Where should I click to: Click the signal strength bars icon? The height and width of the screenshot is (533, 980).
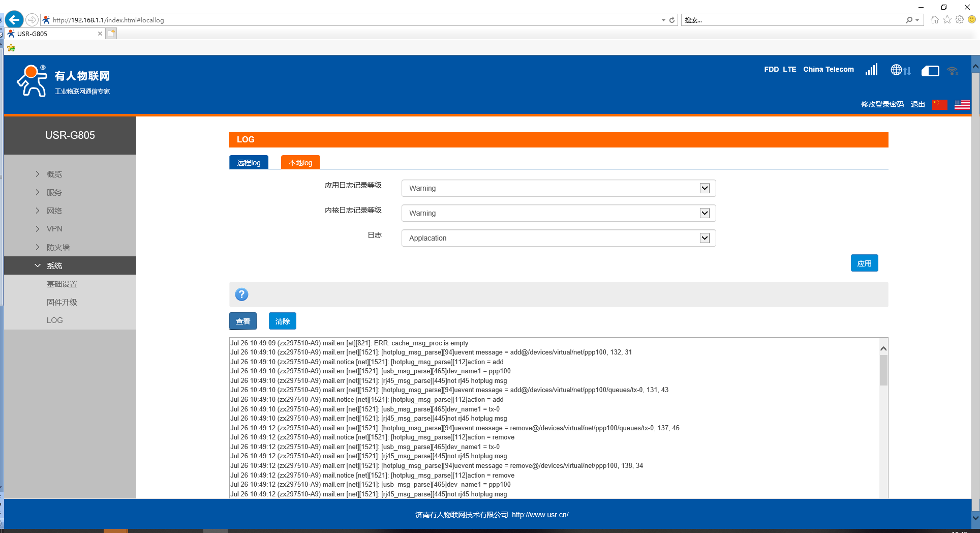[871, 70]
